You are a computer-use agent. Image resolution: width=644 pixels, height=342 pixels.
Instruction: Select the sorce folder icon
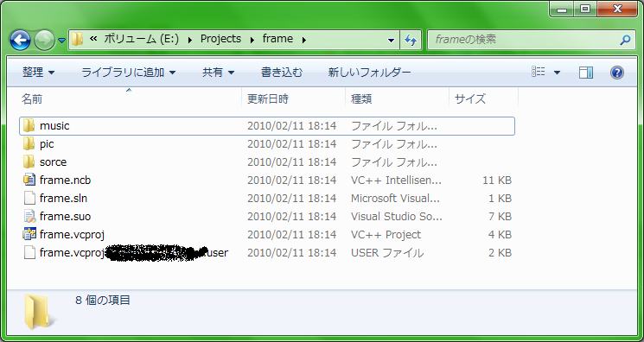click(29, 161)
